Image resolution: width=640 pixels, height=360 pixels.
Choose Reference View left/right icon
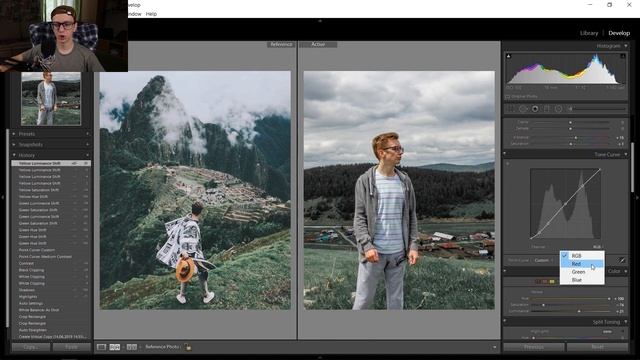[x=115, y=347]
